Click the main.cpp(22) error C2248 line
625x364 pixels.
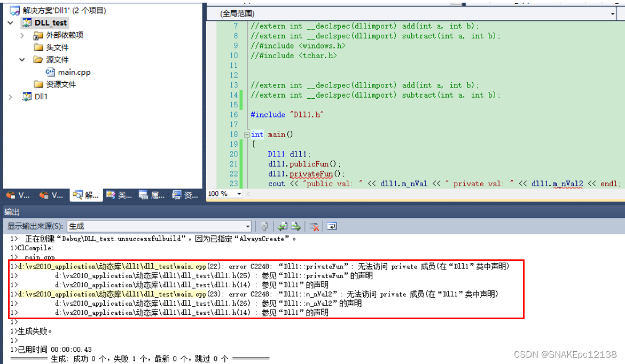point(260,266)
